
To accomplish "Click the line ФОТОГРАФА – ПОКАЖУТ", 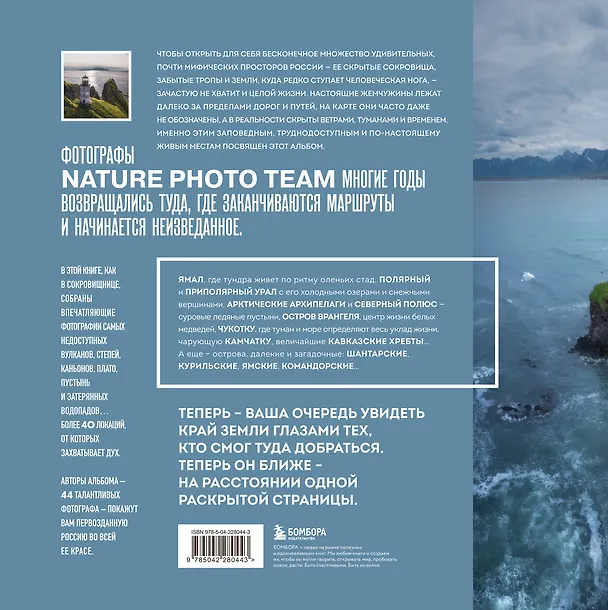I will (x=99, y=509).
